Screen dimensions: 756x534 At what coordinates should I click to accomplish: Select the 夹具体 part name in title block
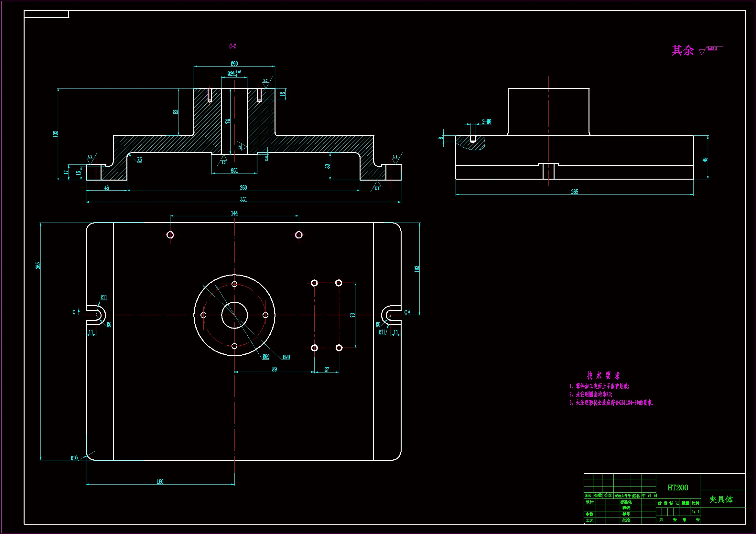tap(721, 499)
